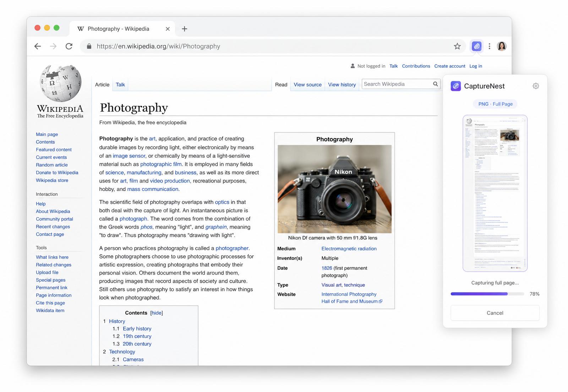568x392 pixels.
Task: Jump to 19th century section
Action: pyautogui.click(x=137, y=336)
